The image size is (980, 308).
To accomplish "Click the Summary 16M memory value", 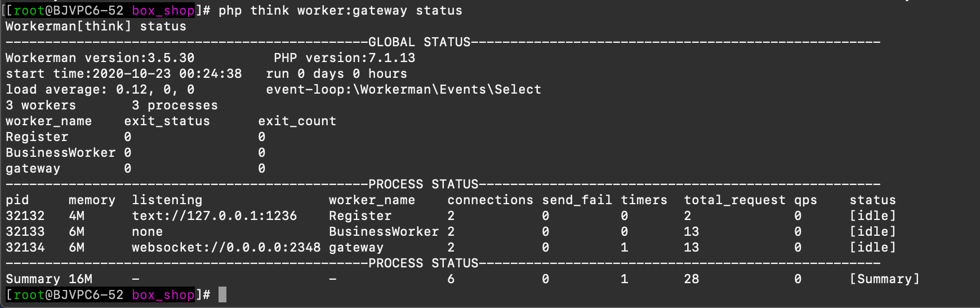I will click(81, 279).
